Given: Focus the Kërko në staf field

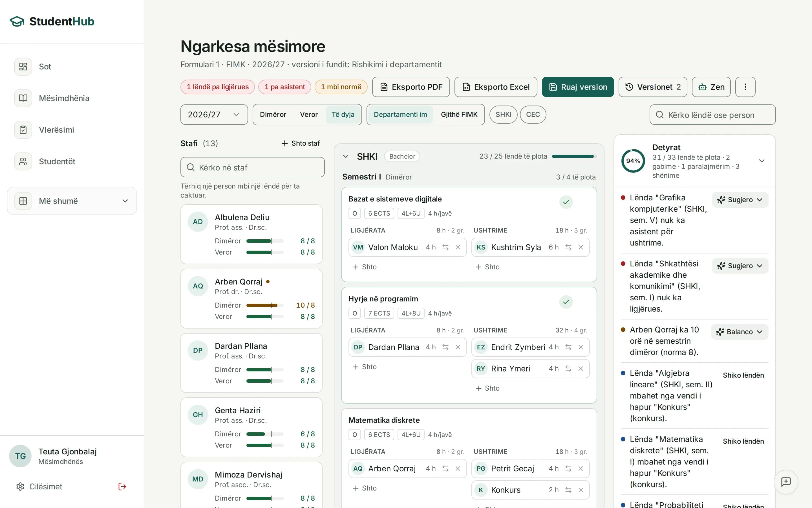Looking at the screenshot, I should tap(252, 167).
